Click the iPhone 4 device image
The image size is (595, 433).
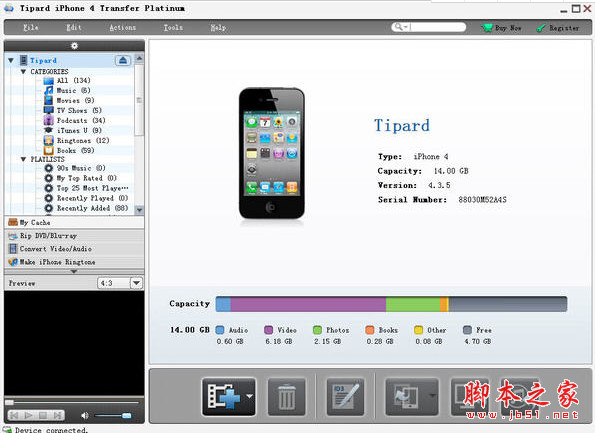click(x=271, y=154)
